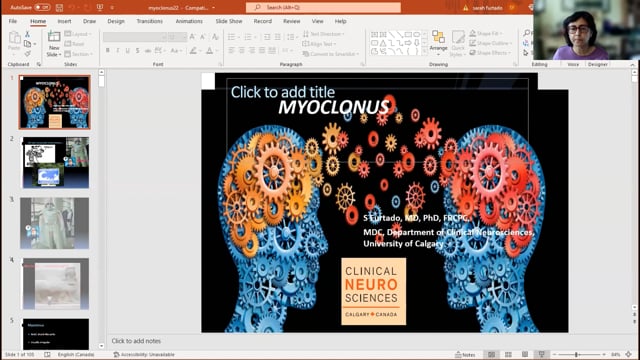Viewport: 640px width, 360px height.
Task: Toggle Strikethrough formatting
Action: coord(147,51)
